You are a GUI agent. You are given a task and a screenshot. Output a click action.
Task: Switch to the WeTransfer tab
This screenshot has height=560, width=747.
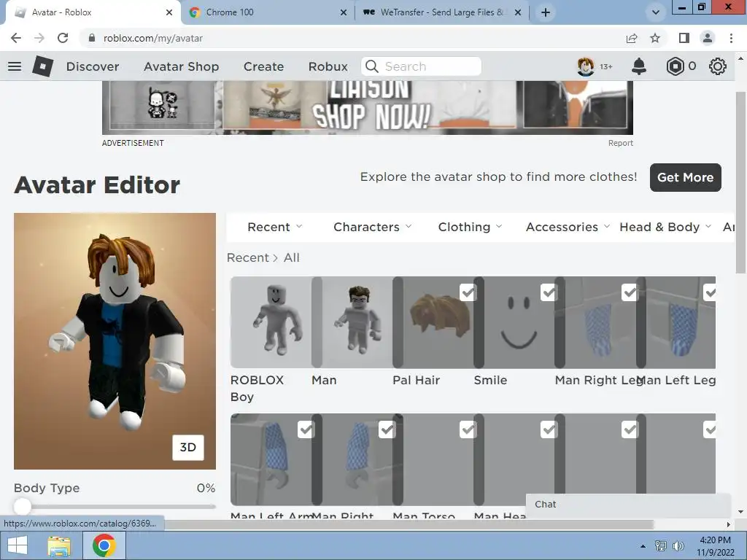pos(441,12)
